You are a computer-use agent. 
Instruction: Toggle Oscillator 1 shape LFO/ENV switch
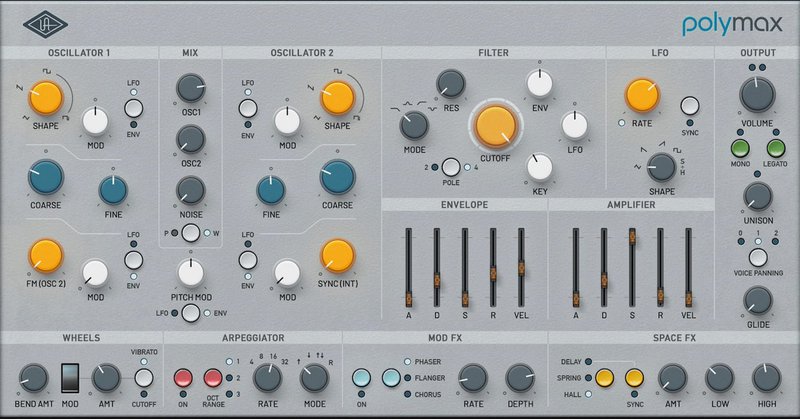[133, 108]
